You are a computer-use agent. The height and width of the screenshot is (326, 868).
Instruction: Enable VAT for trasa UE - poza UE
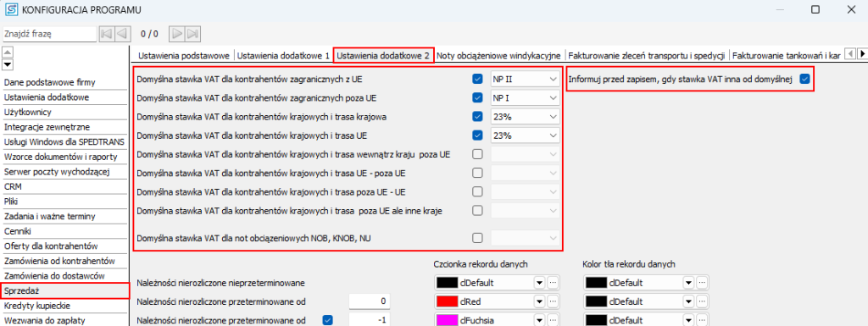(478, 173)
